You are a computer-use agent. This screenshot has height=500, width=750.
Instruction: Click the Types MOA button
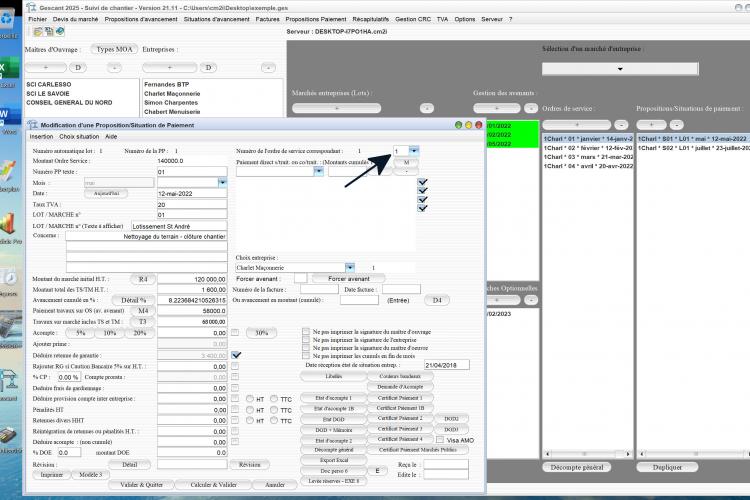tap(114, 49)
